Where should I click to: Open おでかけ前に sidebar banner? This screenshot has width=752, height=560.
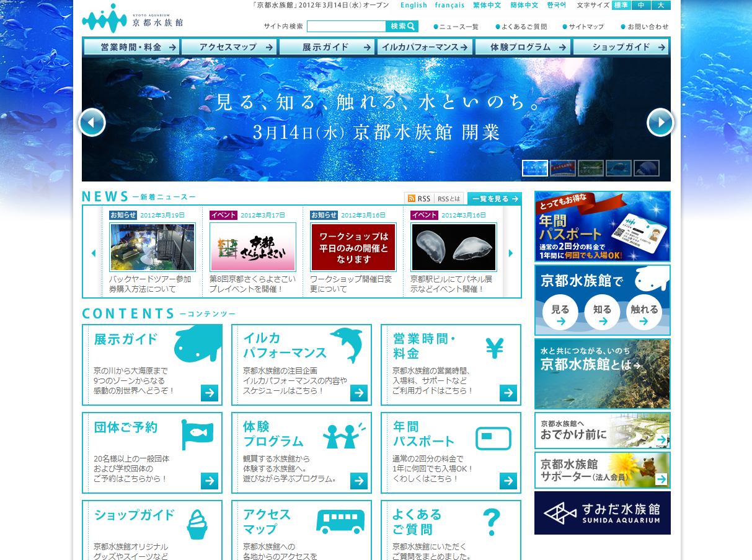603,431
